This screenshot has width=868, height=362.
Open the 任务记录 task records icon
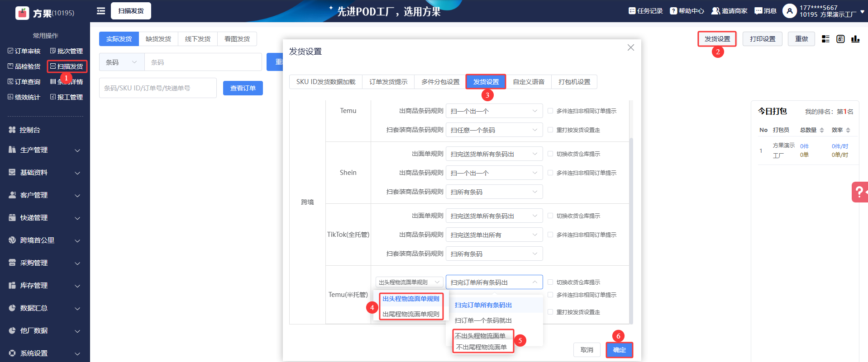coord(632,11)
